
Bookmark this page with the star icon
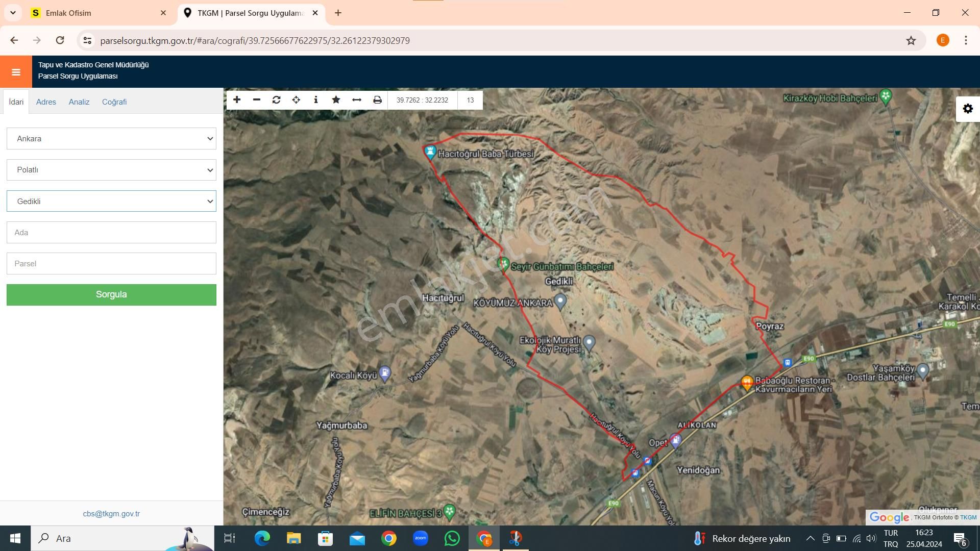pyautogui.click(x=911, y=40)
